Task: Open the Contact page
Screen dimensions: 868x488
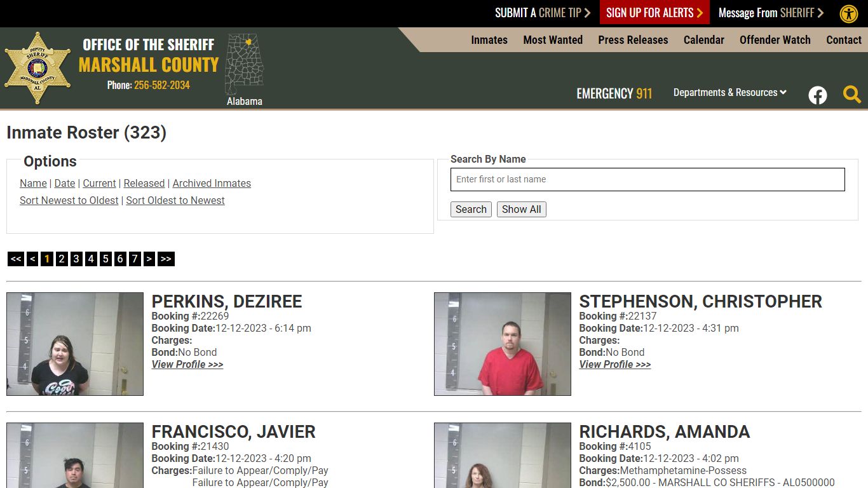Action: (844, 39)
